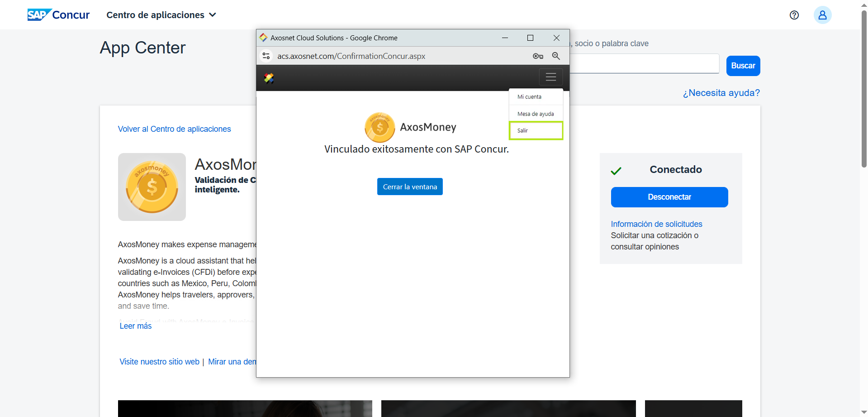Screen dimensions: 868x417
Task: Click the zoom magnifier icon in address bar
Action: (x=556, y=56)
